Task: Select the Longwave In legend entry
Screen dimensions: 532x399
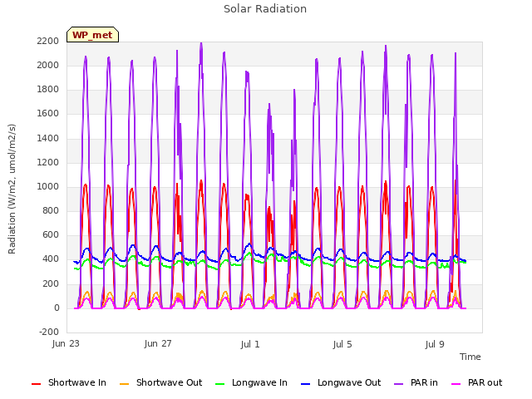Action: (251, 382)
